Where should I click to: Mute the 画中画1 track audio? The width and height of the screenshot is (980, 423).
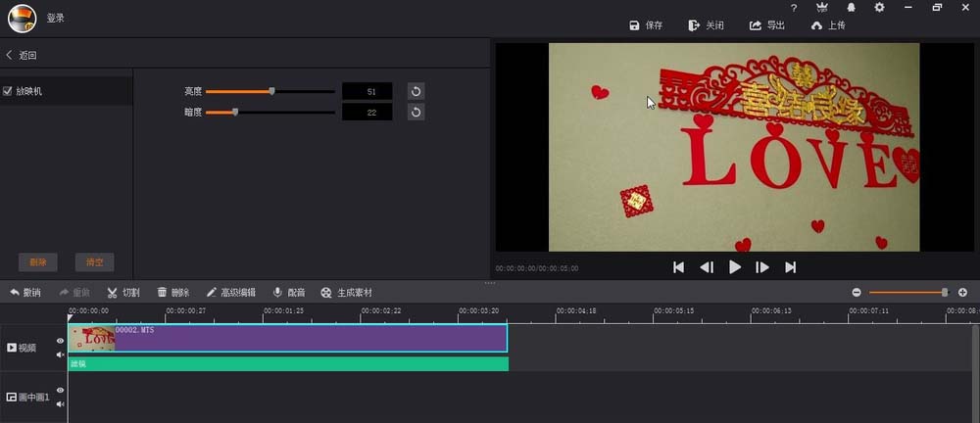click(x=60, y=403)
